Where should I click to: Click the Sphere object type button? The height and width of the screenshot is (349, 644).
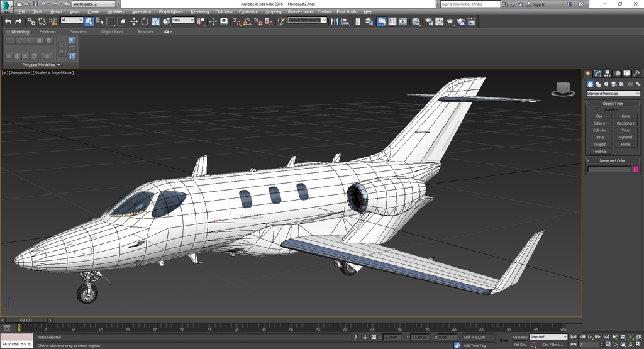(599, 123)
